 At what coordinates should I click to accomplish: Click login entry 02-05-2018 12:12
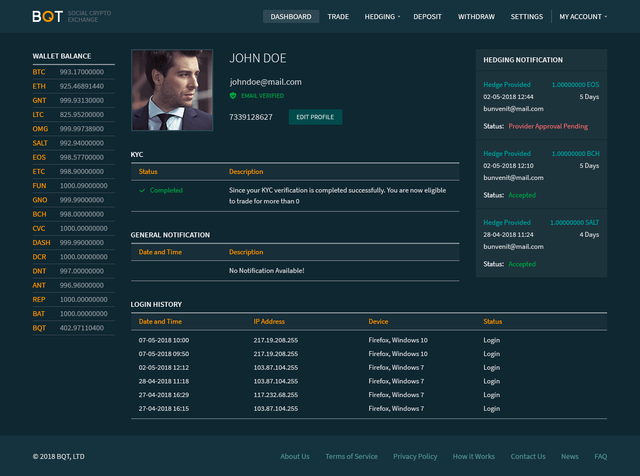(164, 367)
